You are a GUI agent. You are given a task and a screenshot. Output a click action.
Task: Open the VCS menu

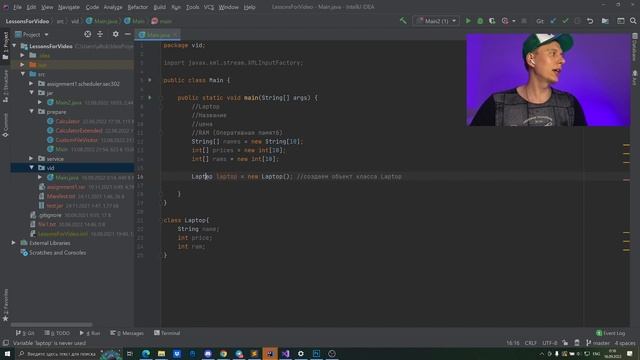click(x=209, y=7)
